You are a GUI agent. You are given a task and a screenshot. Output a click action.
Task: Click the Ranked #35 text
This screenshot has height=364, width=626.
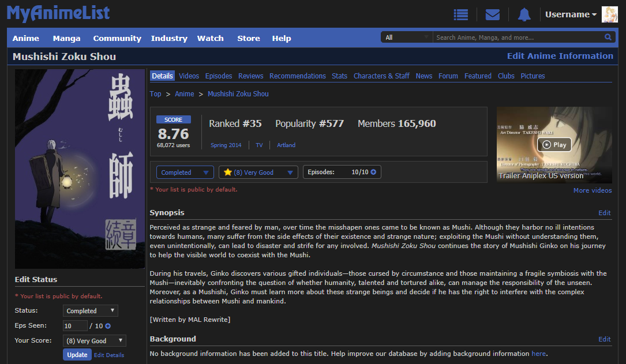click(x=235, y=123)
